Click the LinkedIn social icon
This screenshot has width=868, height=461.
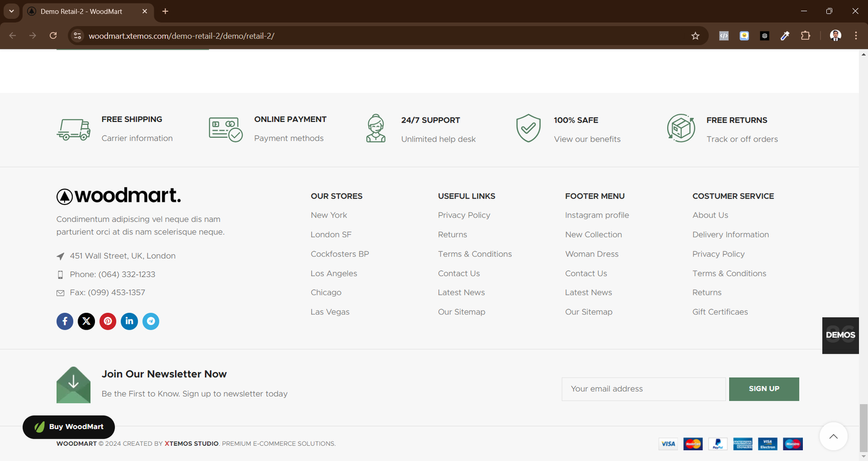[x=129, y=321]
